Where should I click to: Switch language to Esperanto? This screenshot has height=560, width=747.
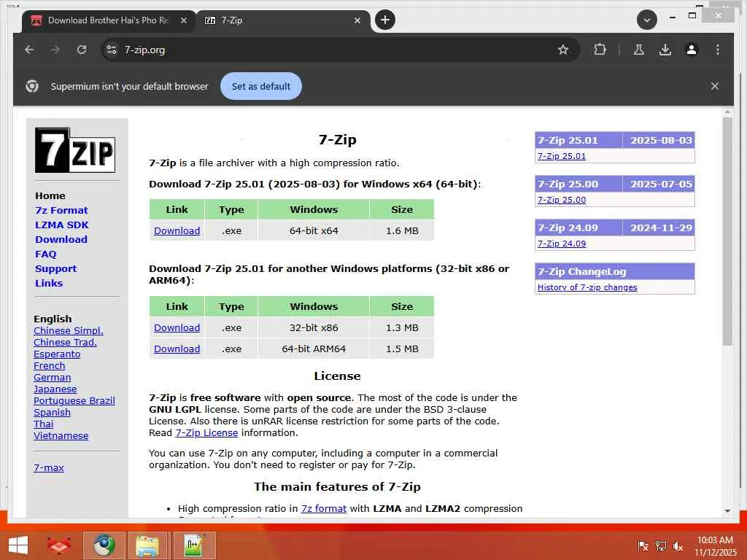click(57, 354)
